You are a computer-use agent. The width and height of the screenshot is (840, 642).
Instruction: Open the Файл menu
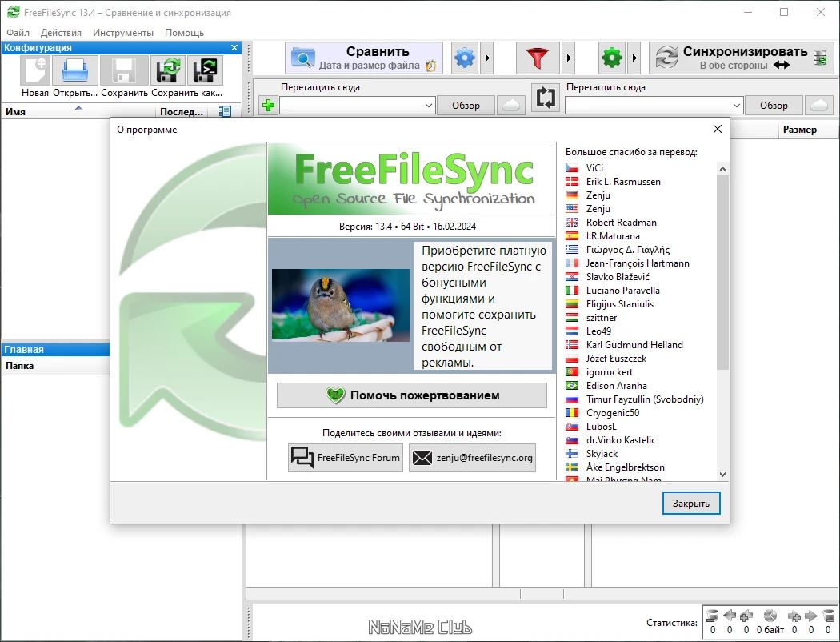[18, 33]
